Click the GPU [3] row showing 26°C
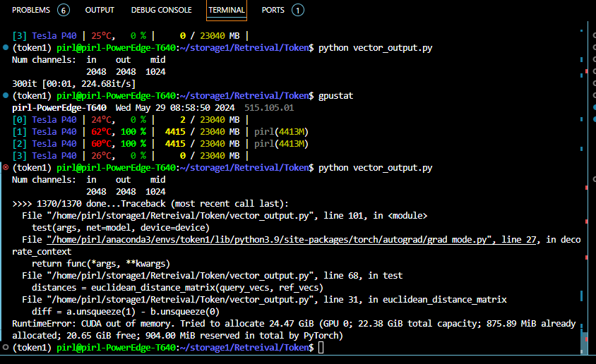This screenshot has height=364, width=596. point(130,156)
